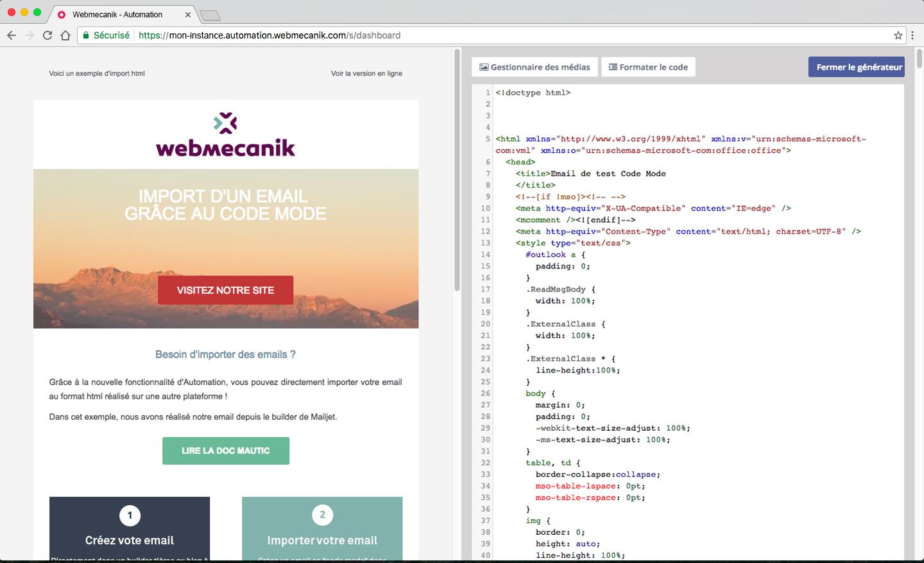Open a new browser tab

[x=210, y=15]
